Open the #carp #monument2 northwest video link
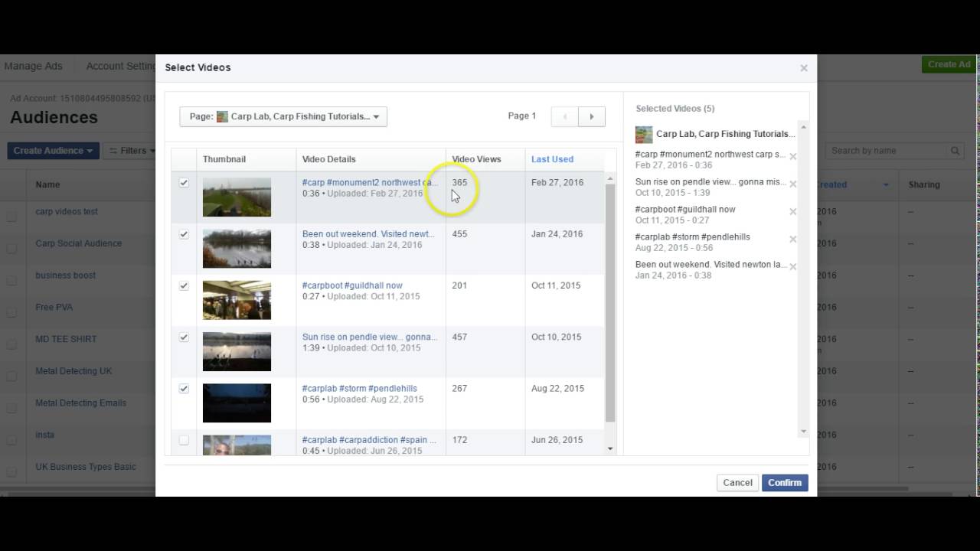 point(371,183)
